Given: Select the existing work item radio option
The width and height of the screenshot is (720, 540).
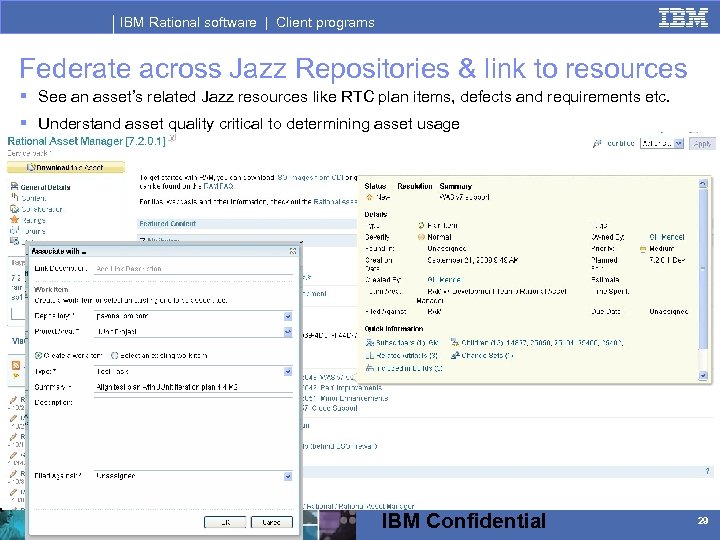Looking at the screenshot, I should pyautogui.click(x=115, y=355).
